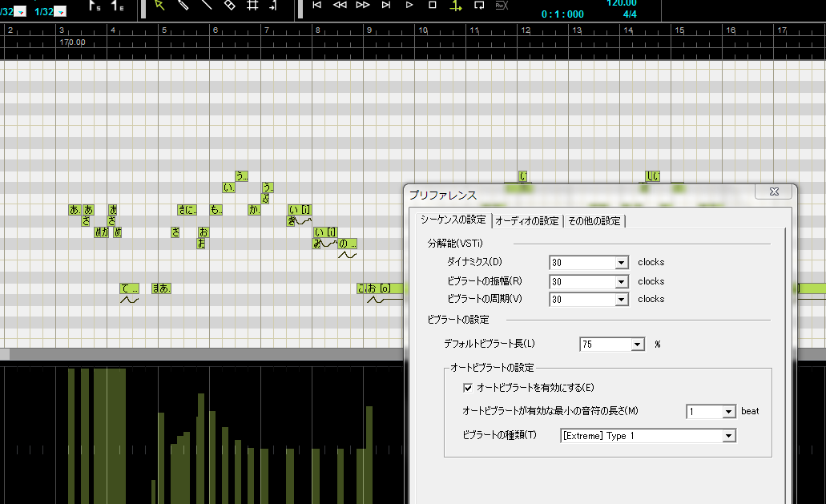Toggle the yellow start-marker playback icon
Image resolution: width=826 pixels, height=504 pixels.
pyautogui.click(x=456, y=6)
